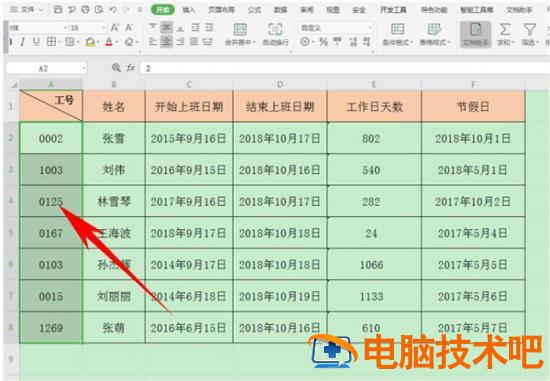The width and height of the screenshot is (550, 381).
Task: Click the Align Right icon
Action: (180, 42)
